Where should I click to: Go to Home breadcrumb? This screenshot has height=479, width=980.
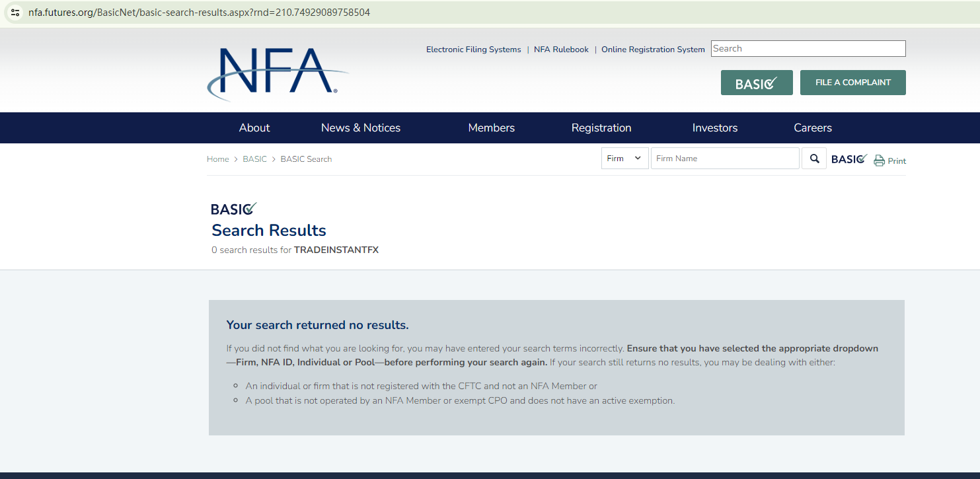click(218, 159)
